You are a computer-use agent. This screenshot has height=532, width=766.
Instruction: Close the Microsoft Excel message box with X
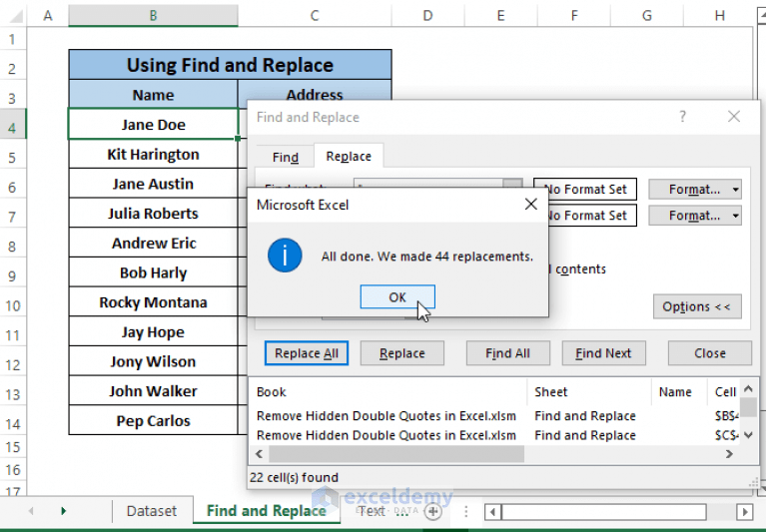click(x=531, y=204)
